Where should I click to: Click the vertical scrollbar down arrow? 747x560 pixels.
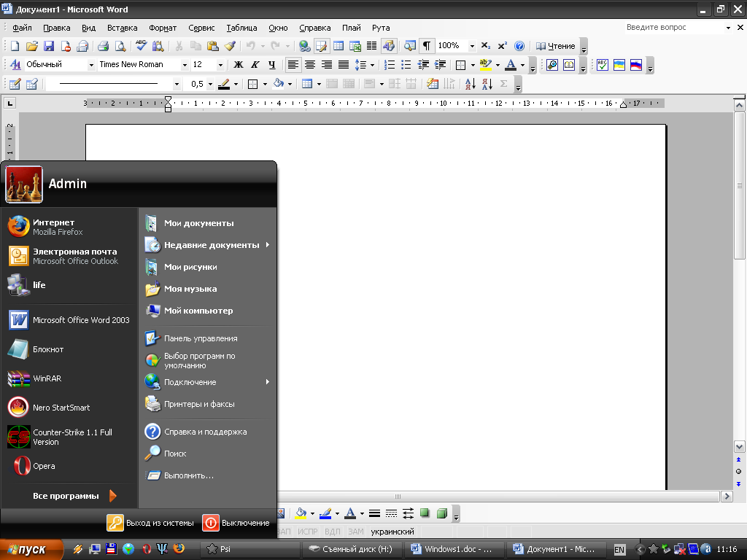(x=739, y=447)
